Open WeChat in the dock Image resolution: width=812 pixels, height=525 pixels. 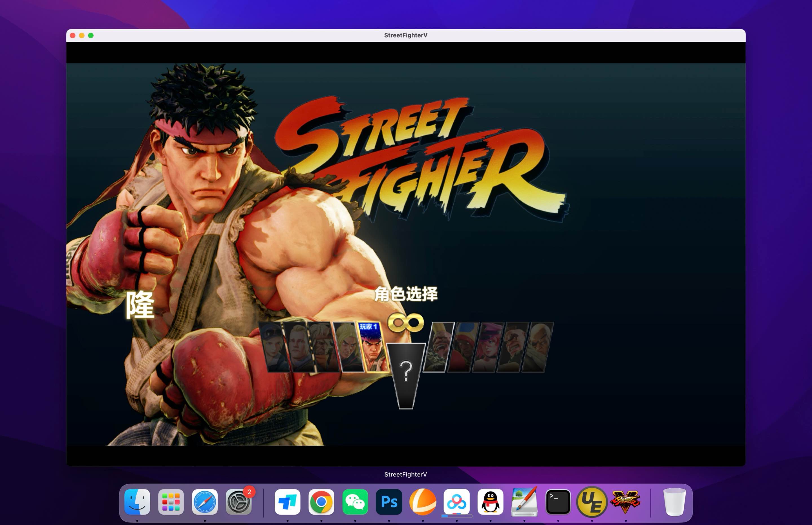pyautogui.click(x=355, y=502)
